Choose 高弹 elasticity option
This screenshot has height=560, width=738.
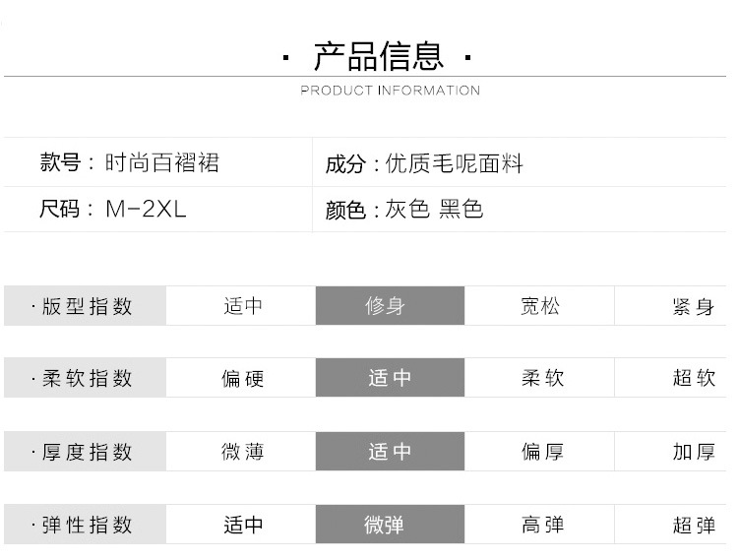click(542, 525)
